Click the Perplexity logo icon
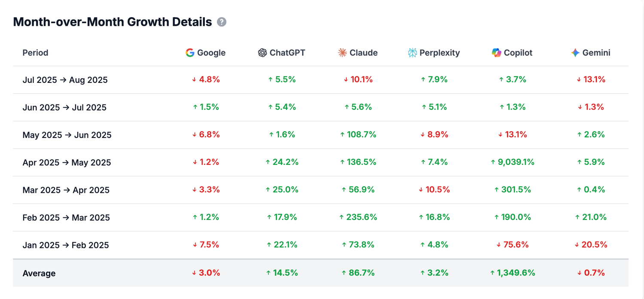 coord(412,53)
